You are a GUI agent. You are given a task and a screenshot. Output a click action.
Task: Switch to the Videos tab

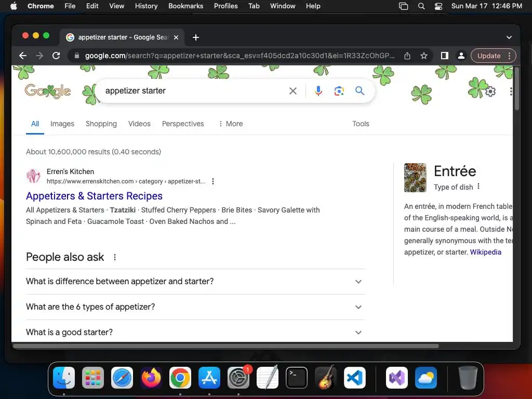point(139,124)
